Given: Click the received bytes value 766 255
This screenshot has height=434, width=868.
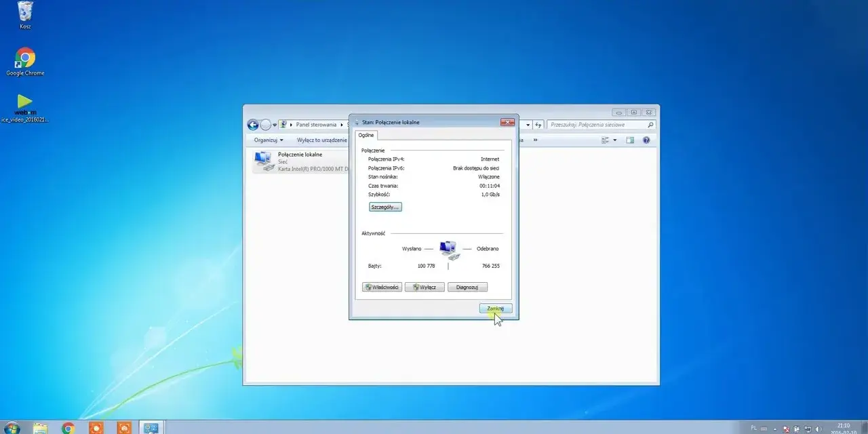Looking at the screenshot, I should click(x=491, y=266).
